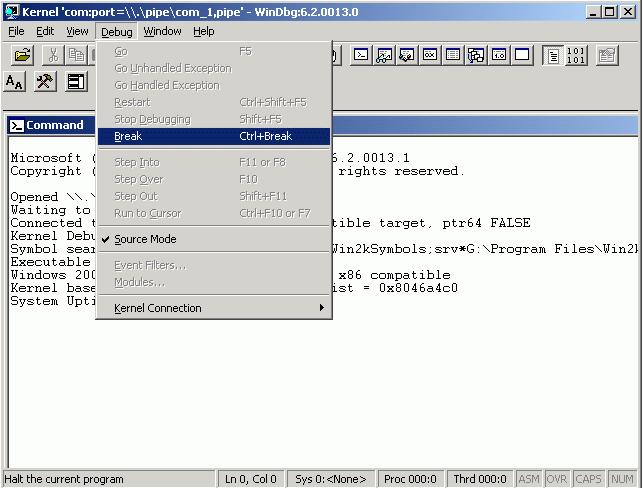The height and width of the screenshot is (488, 642).
Task: Click the Copy toolbar icon
Action: 76,55
